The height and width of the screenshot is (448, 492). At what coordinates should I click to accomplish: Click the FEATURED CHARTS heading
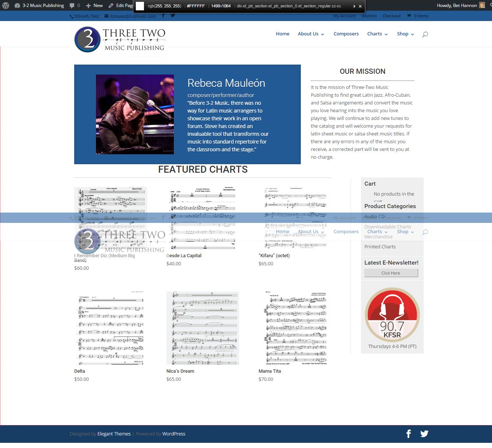(x=203, y=169)
